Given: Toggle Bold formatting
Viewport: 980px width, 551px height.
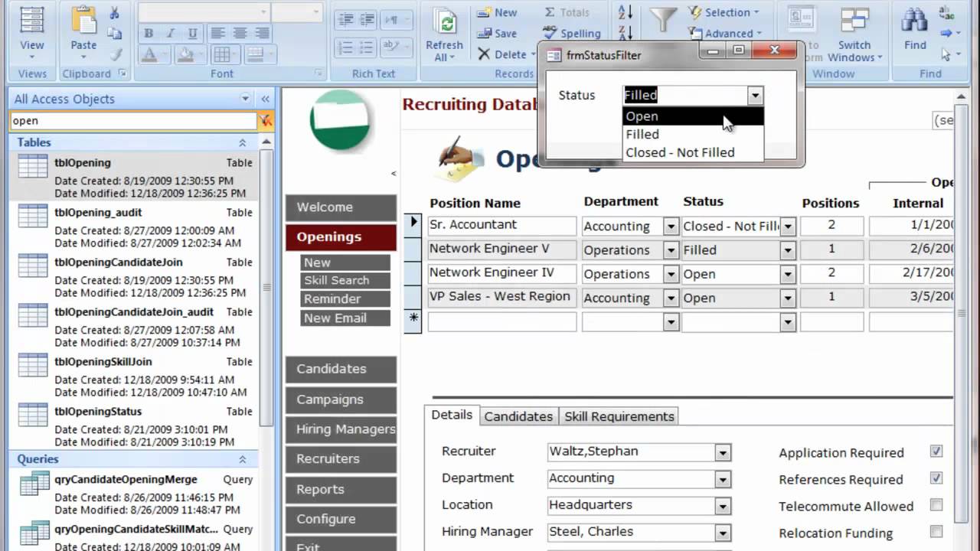Looking at the screenshot, I should tap(149, 33).
